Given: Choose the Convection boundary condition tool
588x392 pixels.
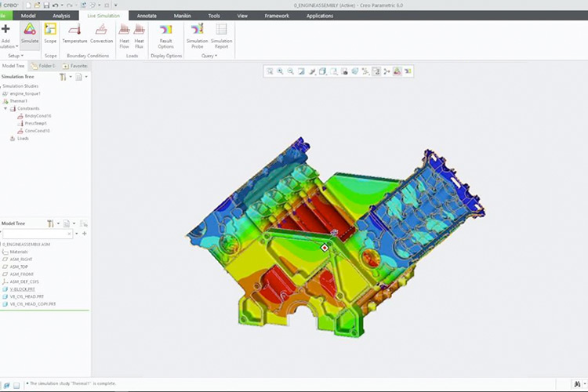Looking at the screenshot, I should (x=101, y=34).
